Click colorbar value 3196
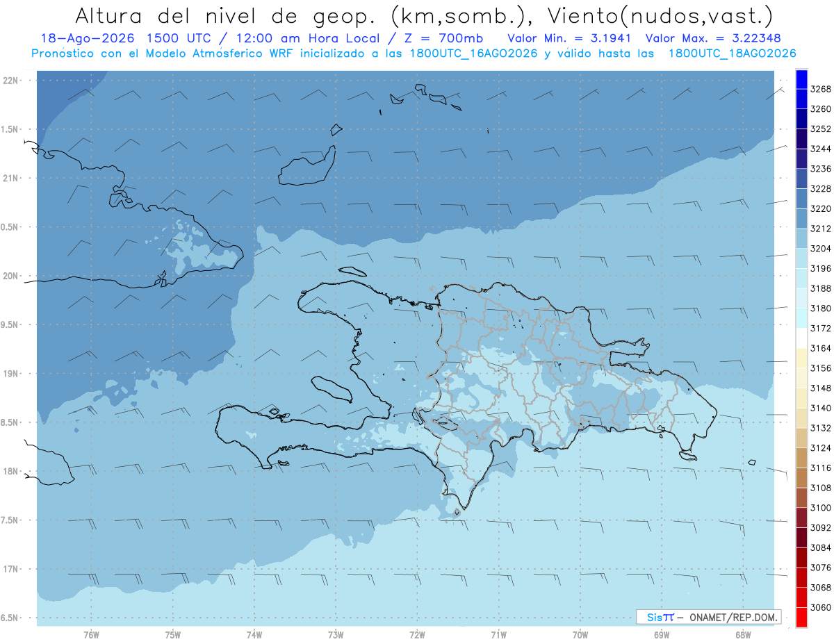The image size is (834, 644). 821,268
